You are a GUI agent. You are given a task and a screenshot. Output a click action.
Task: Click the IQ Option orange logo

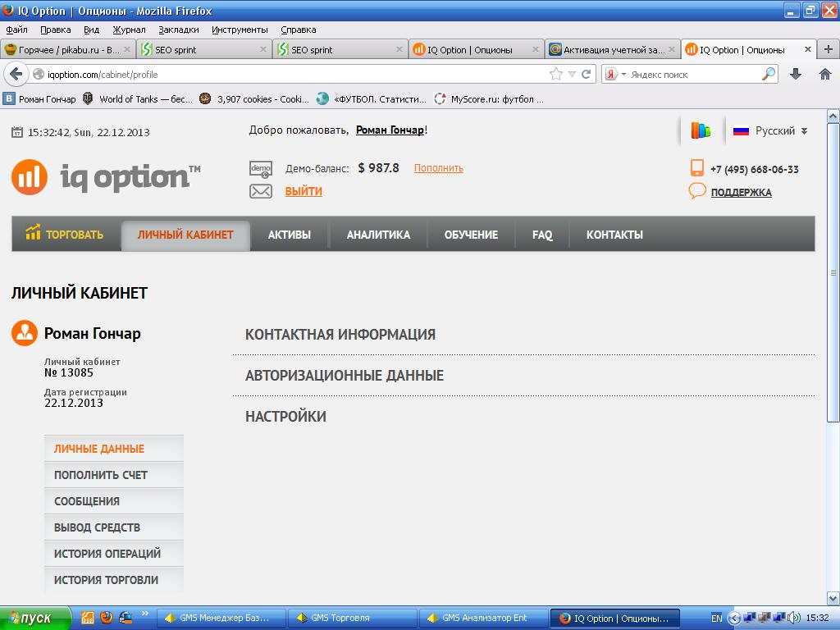pos(29,177)
